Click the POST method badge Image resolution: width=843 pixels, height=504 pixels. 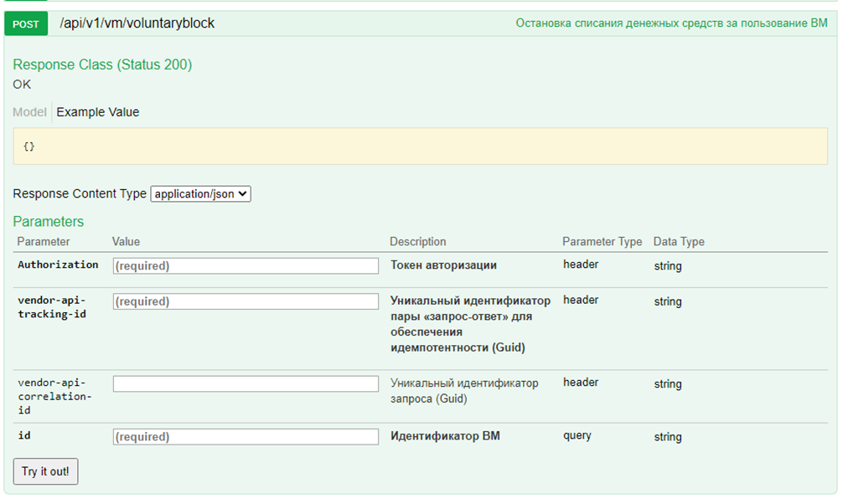tap(26, 24)
